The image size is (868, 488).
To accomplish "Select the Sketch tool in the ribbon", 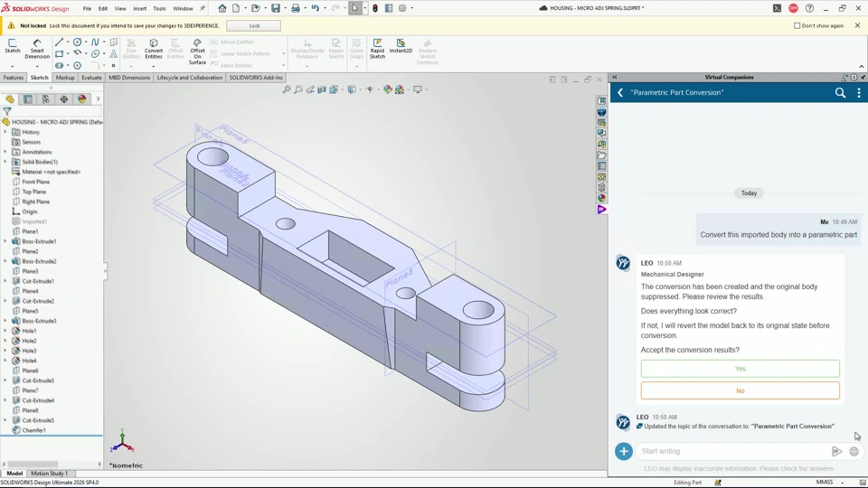I will 12,46.
